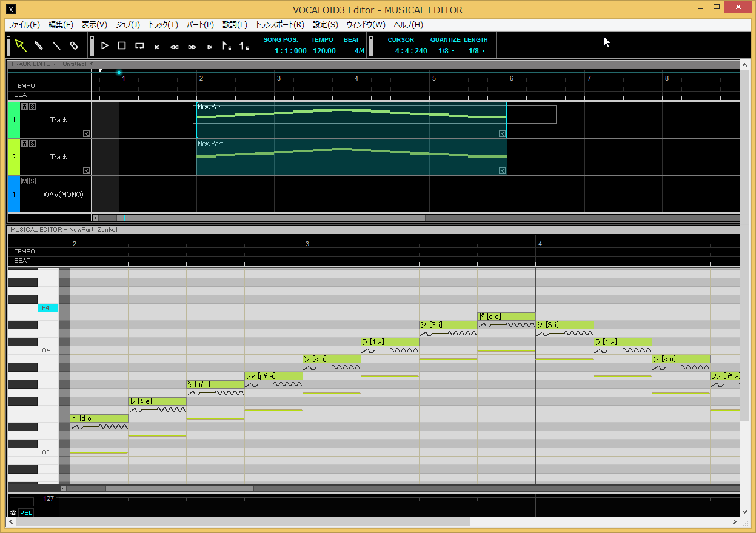Mute the WAV(MONO) track
The width and height of the screenshot is (756, 533).
point(24,181)
